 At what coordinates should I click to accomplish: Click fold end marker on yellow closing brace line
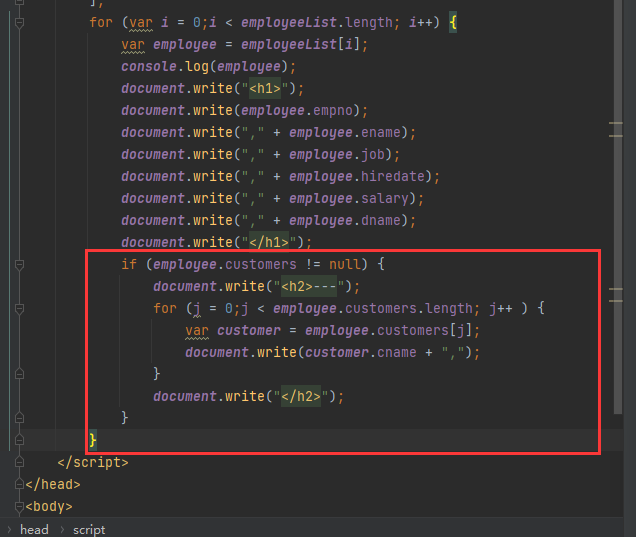tap(19, 441)
